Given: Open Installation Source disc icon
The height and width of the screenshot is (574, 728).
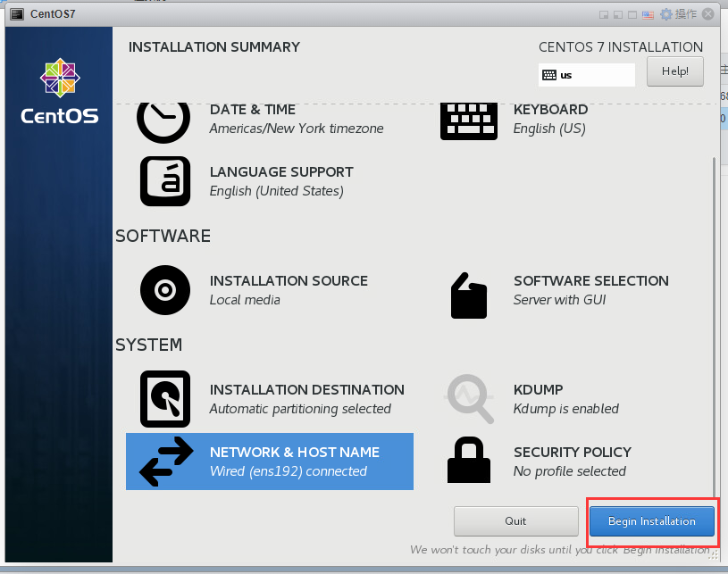Looking at the screenshot, I should (165, 290).
